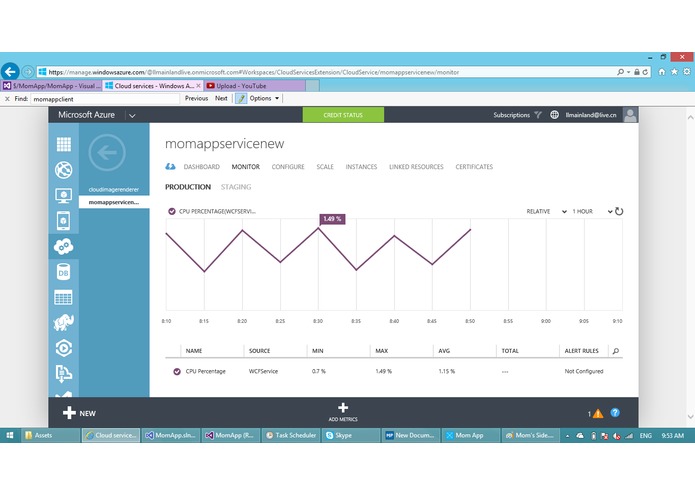
Task: Click the browser settings gear icon
Action: pyautogui.click(x=687, y=72)
